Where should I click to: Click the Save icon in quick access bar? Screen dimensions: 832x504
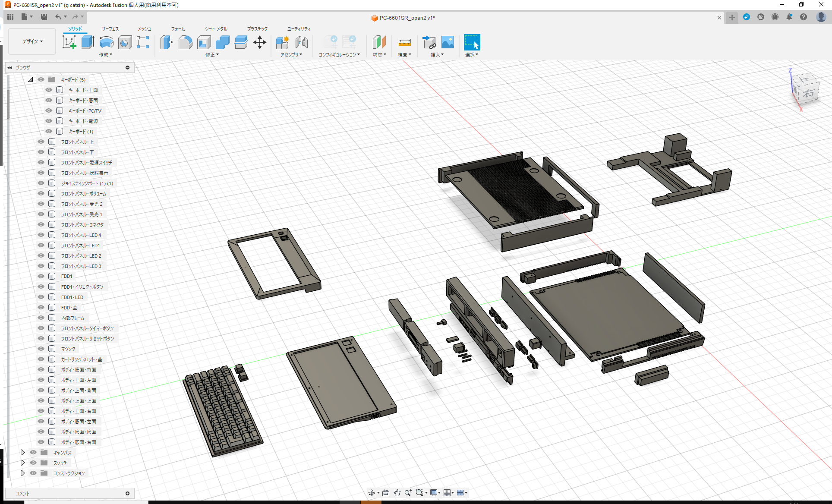44,16
